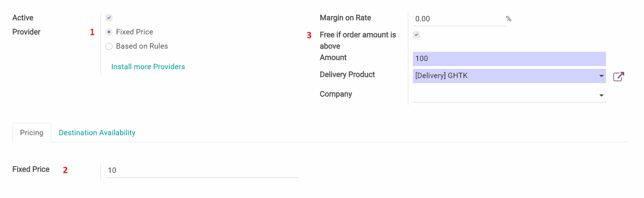This screenshot has height=198, width=644.
Task: Switch to the Pricing tab
Action: coord(32,133)
